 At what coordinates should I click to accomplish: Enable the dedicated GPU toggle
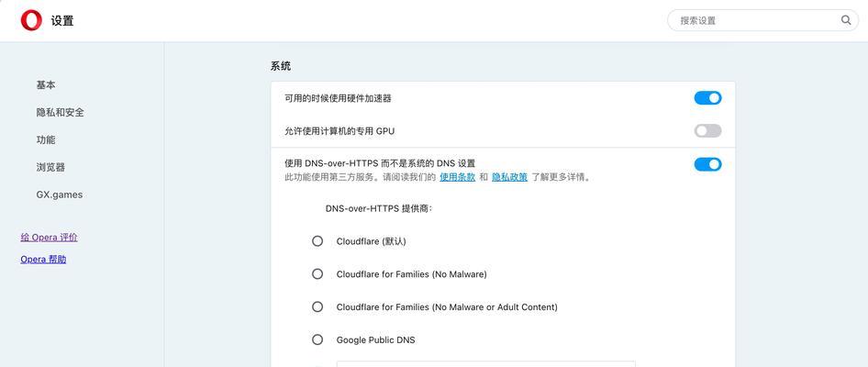pyautogui.click(x=707, y=131)
